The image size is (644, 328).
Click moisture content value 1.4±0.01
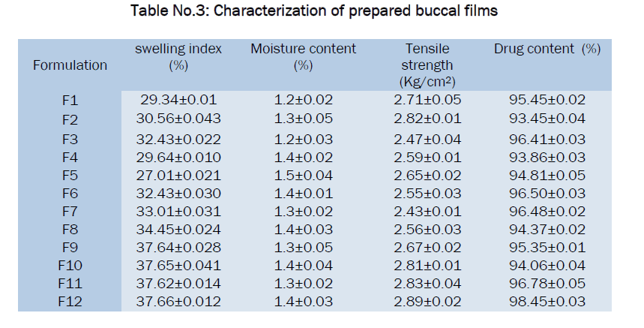303,194
